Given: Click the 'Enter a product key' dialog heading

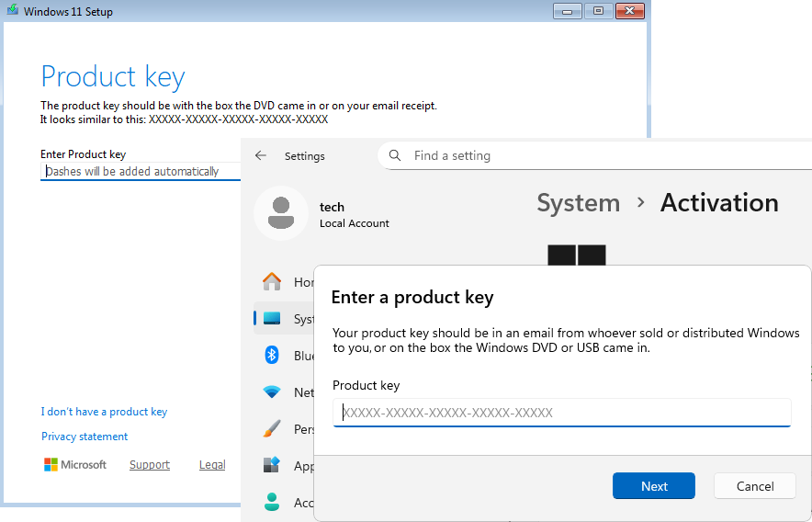Looking at the screenshot, I should pyautogui.click(x=412, y=298).
